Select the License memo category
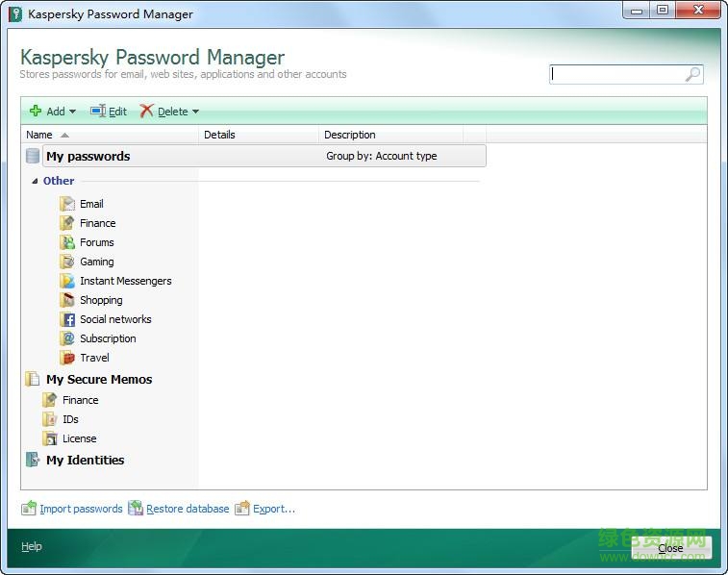Screen dimensions: 728x575 tap(80, 438)
